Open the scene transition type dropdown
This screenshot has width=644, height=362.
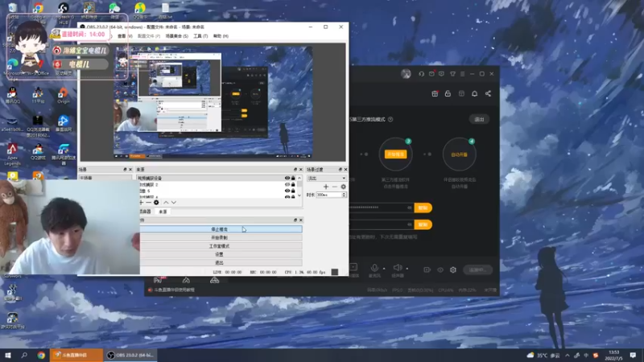[x=327, y=178]
